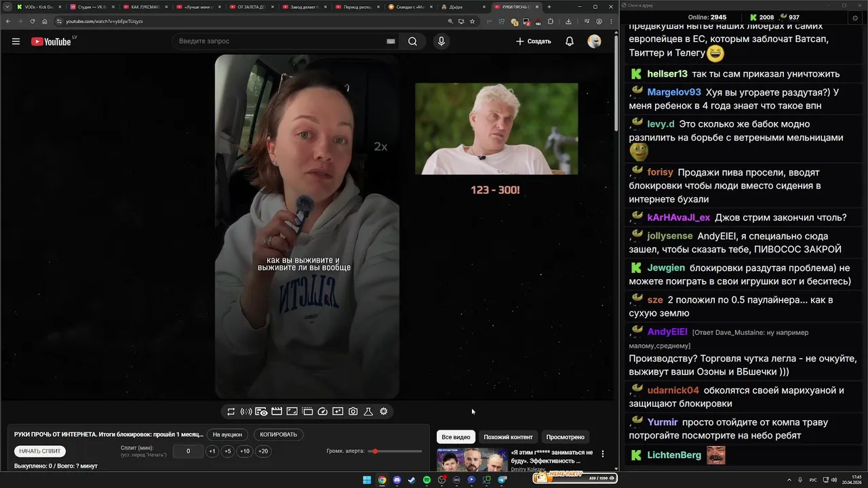Screen dimensions: 868x488
Task: Click username LichtenBerg in chat
Action: 674,455
